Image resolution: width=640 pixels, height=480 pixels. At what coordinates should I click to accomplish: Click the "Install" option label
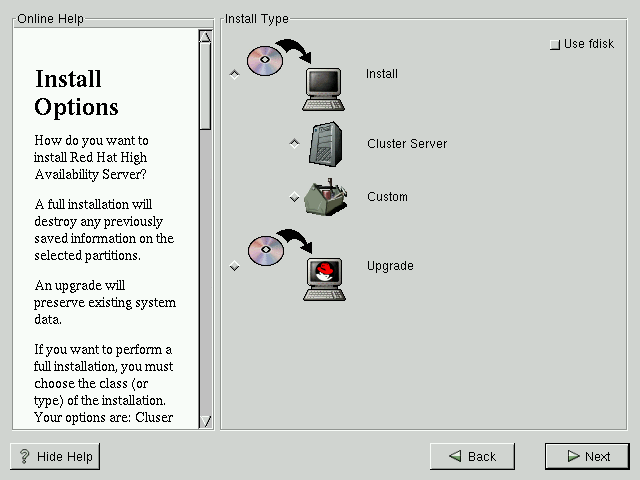(382, 74)
